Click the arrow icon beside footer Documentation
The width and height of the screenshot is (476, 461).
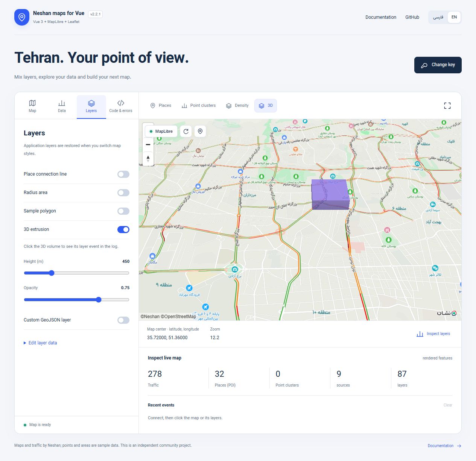pyautogui.click(x=459, y=446)
